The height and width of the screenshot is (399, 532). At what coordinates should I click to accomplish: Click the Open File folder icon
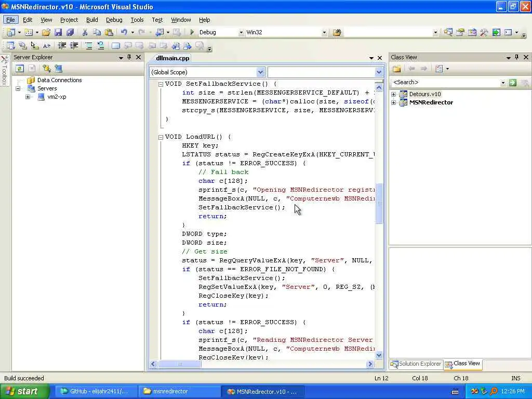(46, 33)
